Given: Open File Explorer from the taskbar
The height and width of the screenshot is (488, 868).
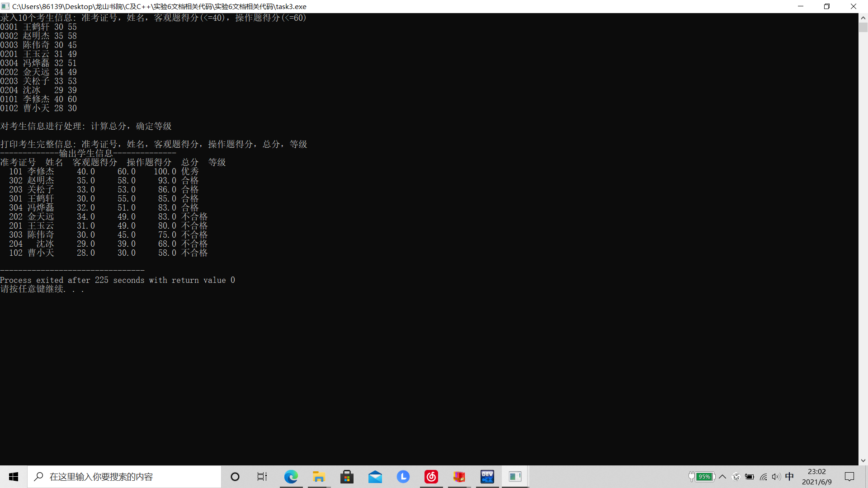Looking at the screenshot, I should 319,477.
